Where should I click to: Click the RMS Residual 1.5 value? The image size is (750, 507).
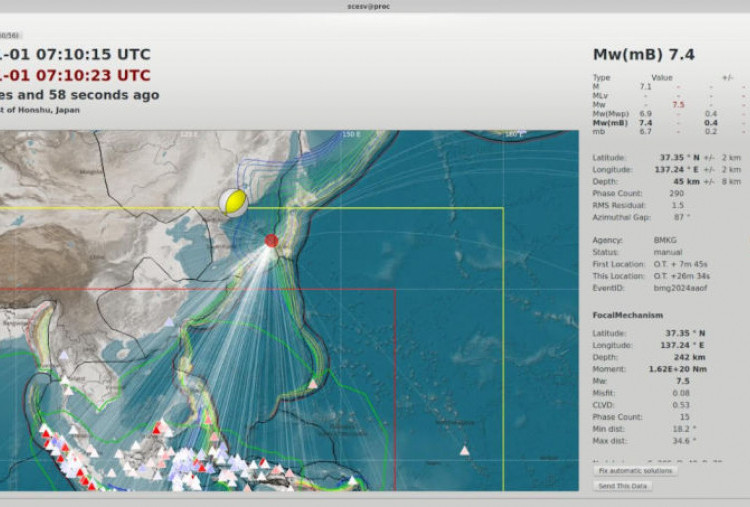pyautogui.click(x=677, y=206)
